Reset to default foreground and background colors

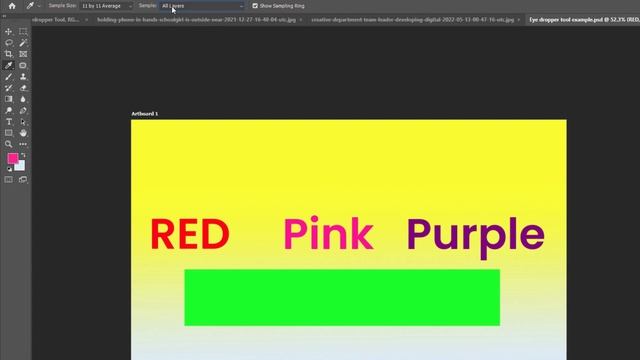coord(9,169)
